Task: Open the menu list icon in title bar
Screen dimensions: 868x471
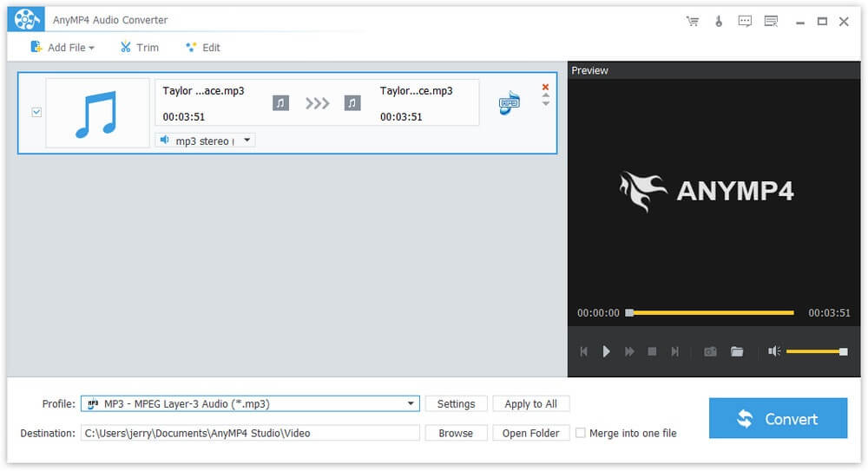Action: click(771, 22)
